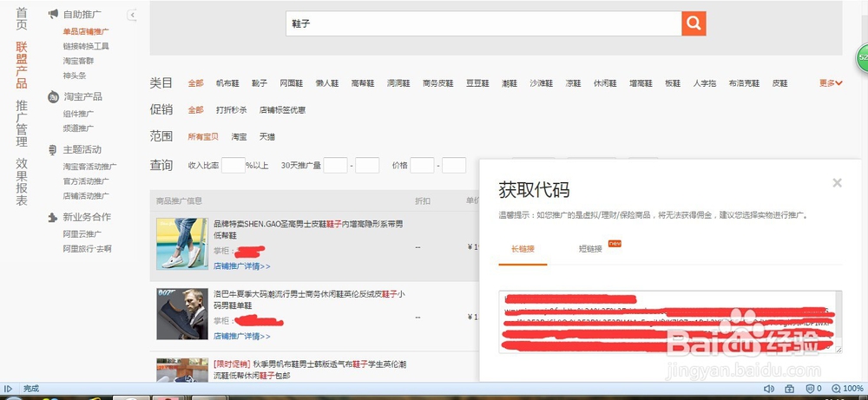
Task: Open 频道推广 in sidebar
Action: [78, 128]
